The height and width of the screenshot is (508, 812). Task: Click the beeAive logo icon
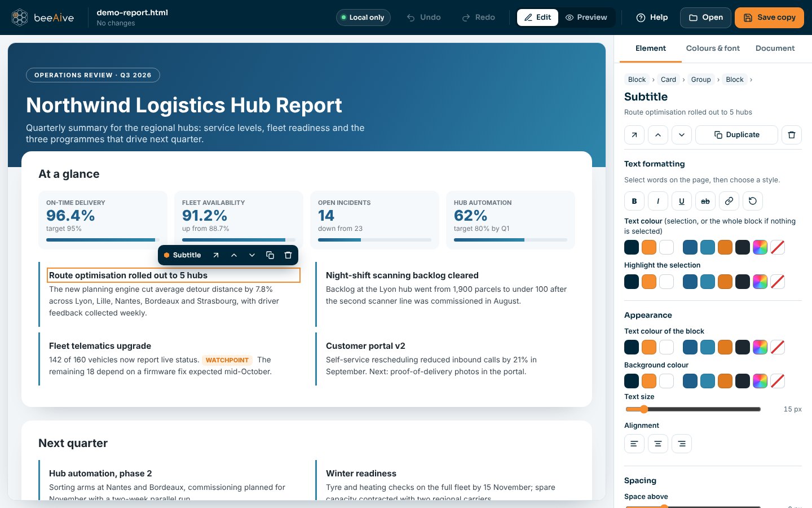20,17
